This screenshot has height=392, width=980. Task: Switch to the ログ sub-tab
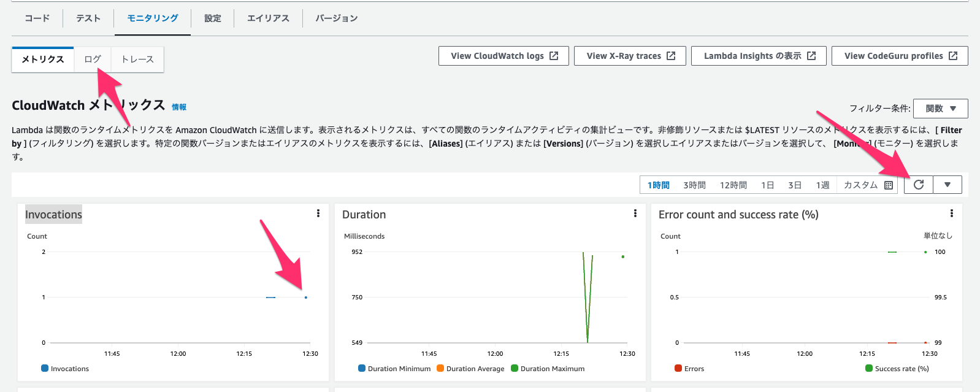(93, 60)
